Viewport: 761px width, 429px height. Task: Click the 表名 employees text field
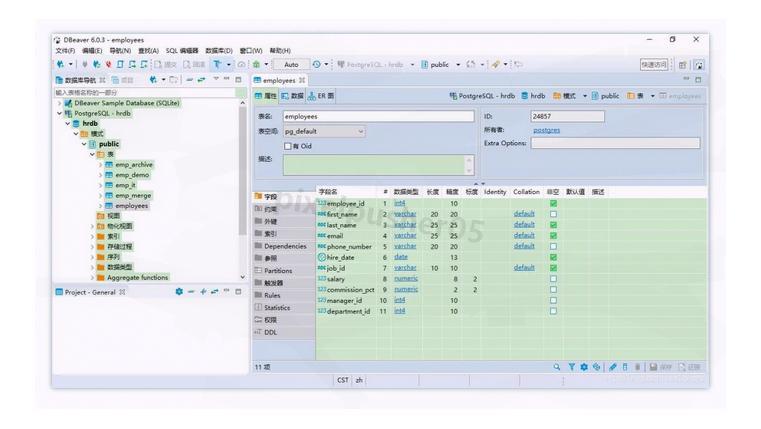coord(334,116)
